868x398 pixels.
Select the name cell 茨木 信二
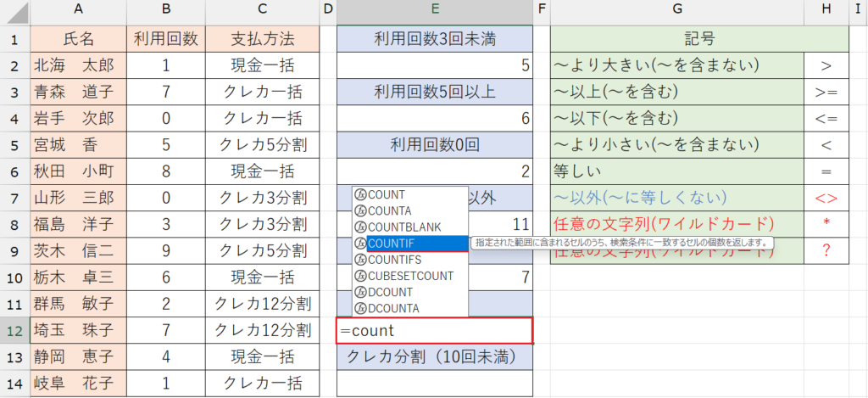pos(79,251)
